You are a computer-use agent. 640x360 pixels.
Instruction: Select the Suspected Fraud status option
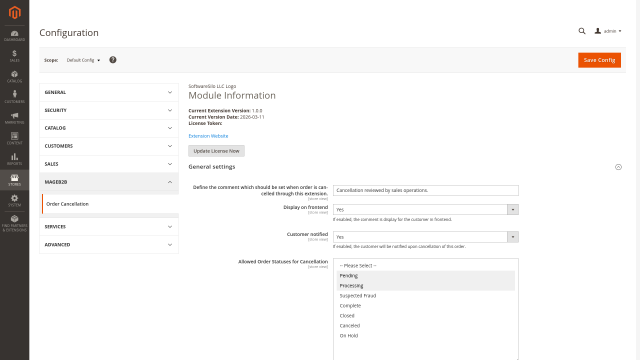point(426,296)
